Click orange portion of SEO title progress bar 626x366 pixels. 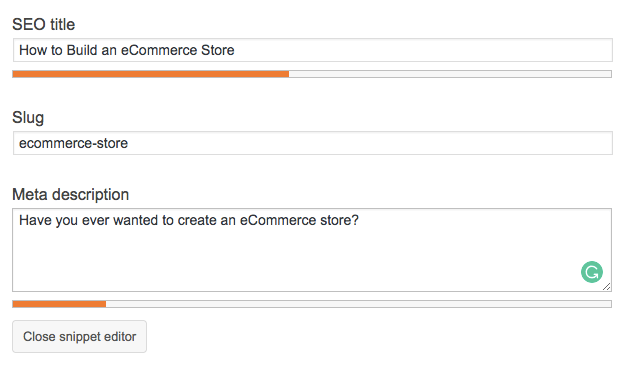click(x=151, y=74)
